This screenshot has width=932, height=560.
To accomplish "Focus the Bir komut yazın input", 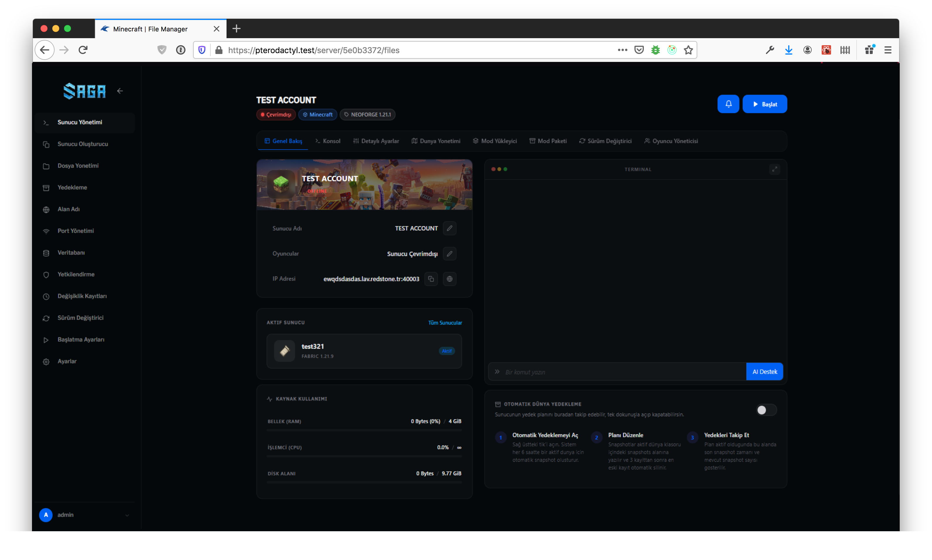I will point(617,372).
